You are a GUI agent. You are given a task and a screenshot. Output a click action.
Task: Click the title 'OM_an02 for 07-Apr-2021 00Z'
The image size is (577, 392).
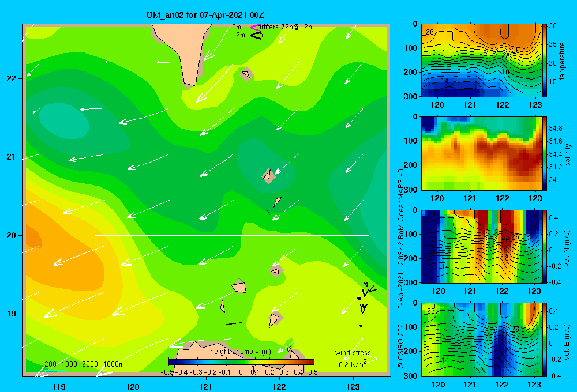point(205,15)
